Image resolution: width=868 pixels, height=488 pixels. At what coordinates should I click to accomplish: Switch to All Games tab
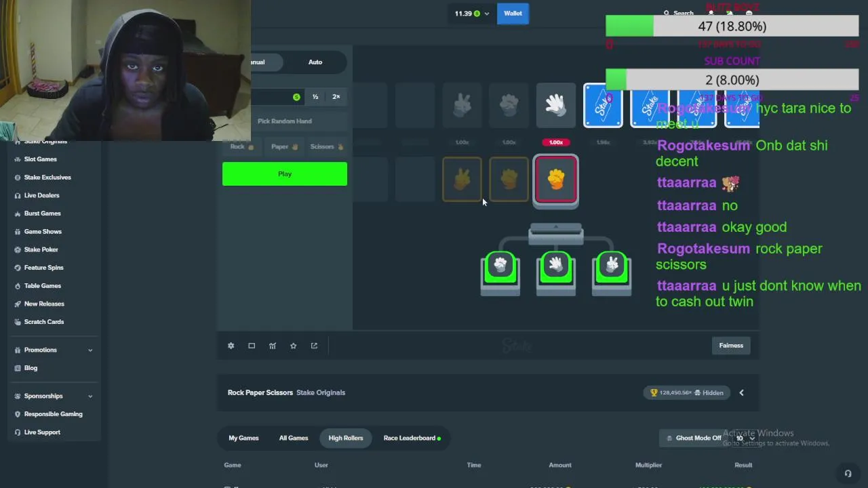click(294, 438)
